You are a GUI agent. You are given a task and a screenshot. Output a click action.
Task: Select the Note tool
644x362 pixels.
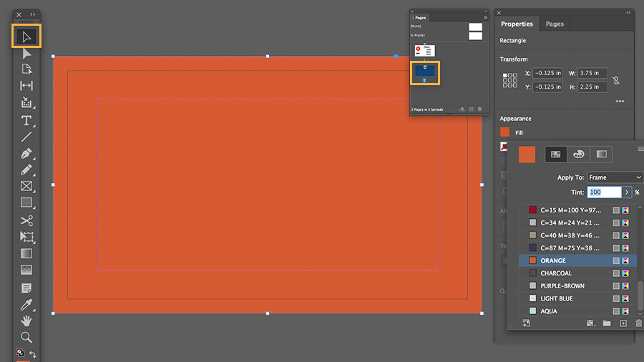pos(26,288)
